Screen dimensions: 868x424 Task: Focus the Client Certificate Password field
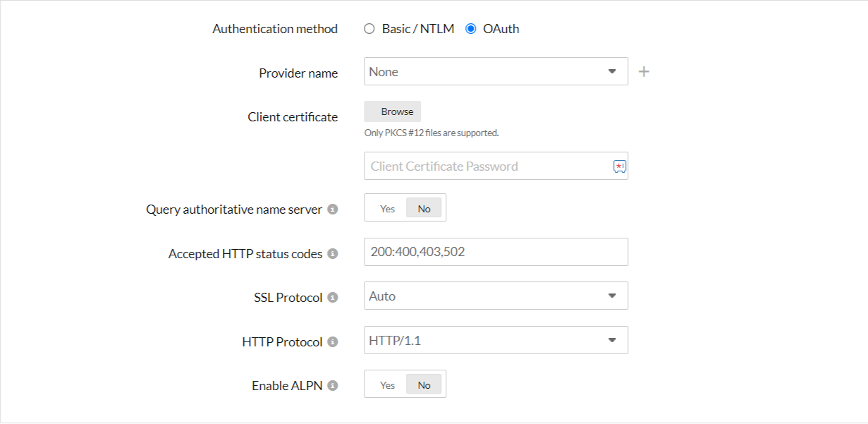pos(487,166)
